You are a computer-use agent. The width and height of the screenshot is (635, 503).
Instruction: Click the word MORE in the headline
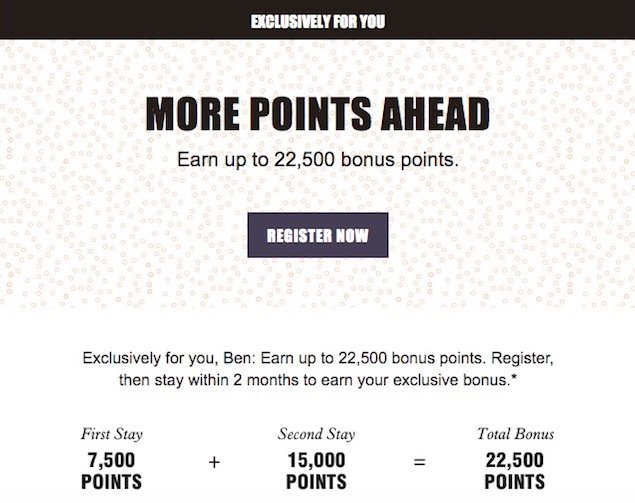(x=193, y=114)
